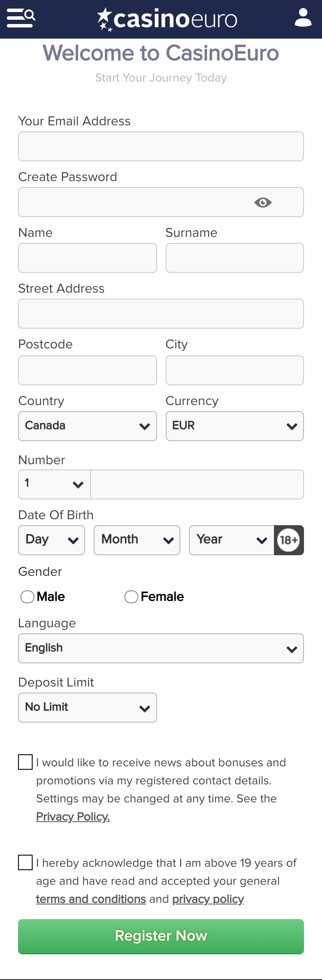Show password with the eye icon

coord(263,202)
